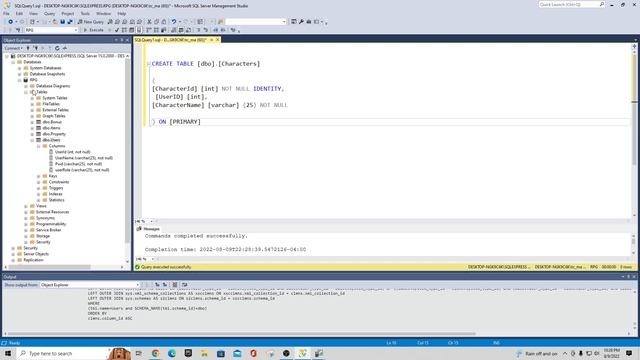Collapse the RPG database node
The width and height of the screenshot is (640, 360).
pos(20,80)
